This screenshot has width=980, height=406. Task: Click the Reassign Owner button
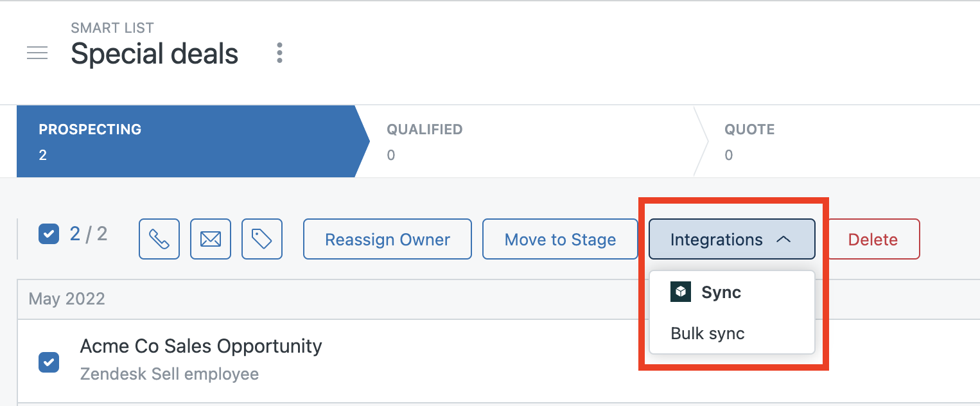[x=387, y=239]
